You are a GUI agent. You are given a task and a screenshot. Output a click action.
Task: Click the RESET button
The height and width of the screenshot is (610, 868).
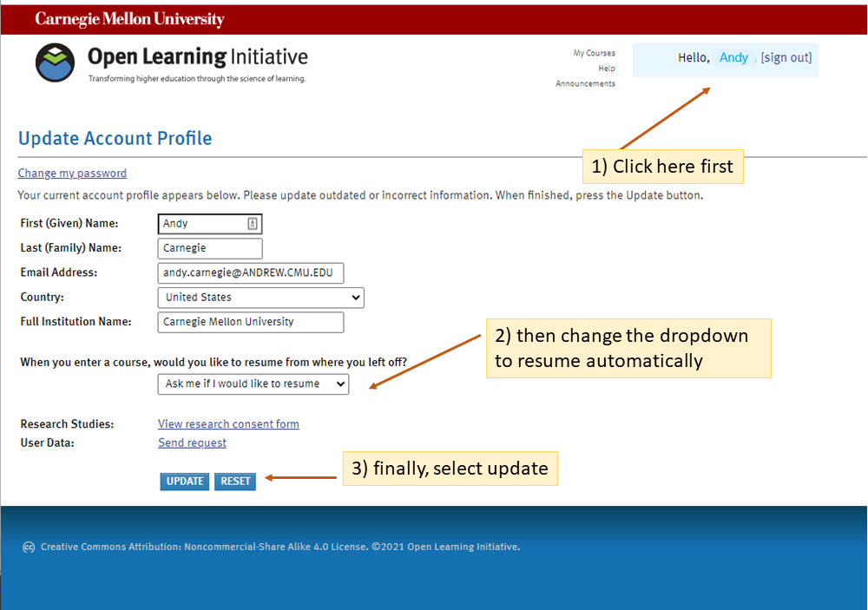click(235, 482)
